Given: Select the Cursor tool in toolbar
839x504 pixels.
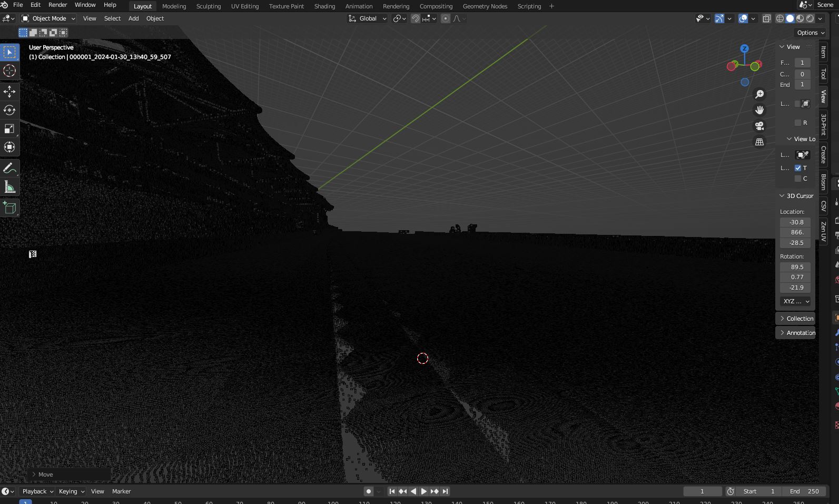Looking at the screenshot, I should tap(9, 71).
